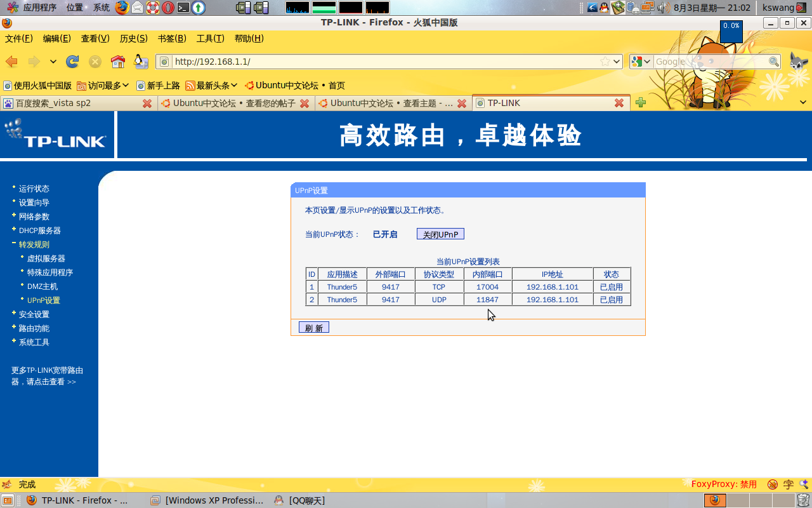Expand the 最新头条 bookmark feed
This screenshot has width=812, height=508.
pos(212,85)
